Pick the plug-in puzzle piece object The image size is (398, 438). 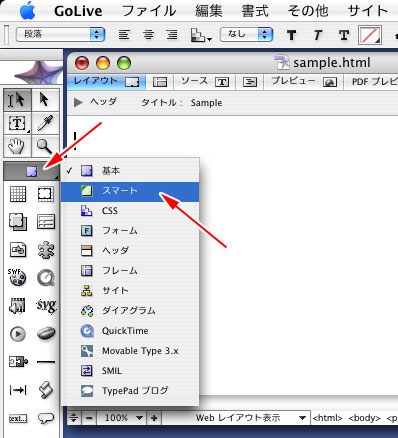pos(46,250)
